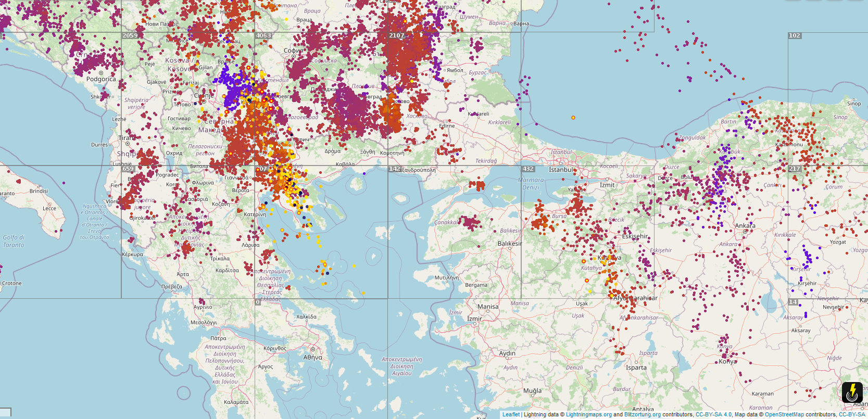Click the Antalya city label
Image resolution: width=868 pixels, height=419 pixels.
pyautogui.click(x=643, y=410)
